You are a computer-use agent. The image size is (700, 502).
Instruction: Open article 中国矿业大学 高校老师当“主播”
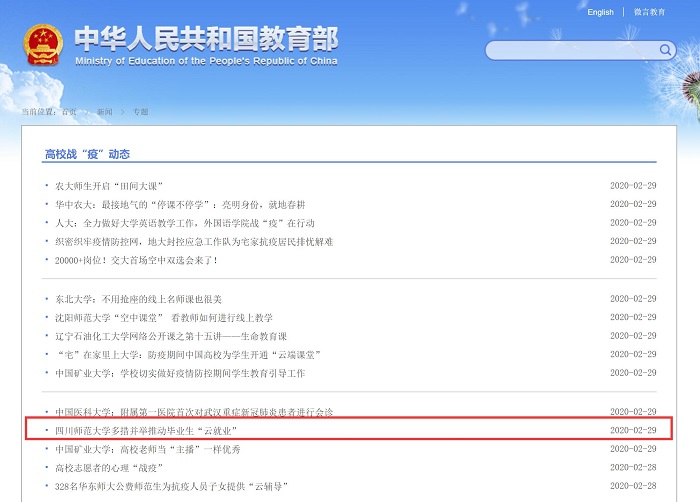[x=147, y=449]
